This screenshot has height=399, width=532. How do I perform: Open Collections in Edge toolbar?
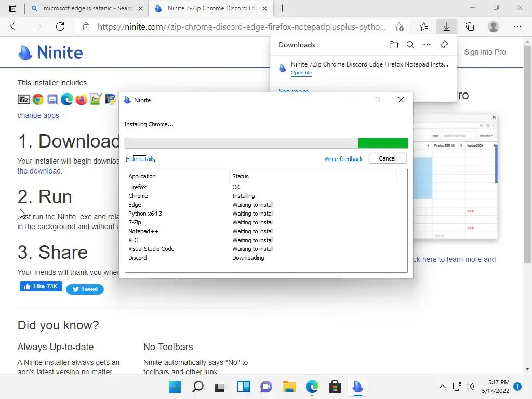pyautogui.click(x=470, y=26)
